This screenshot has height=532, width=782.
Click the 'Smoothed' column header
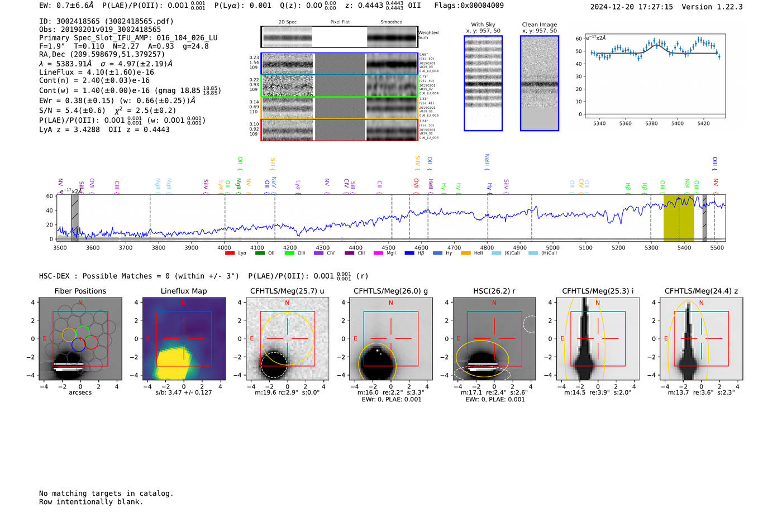(x=391, y=22)
